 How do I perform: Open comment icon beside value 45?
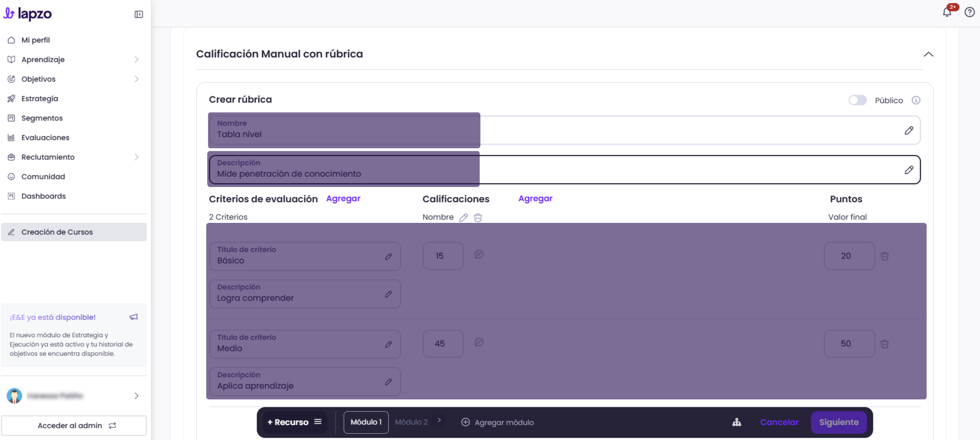pos(479,342)
